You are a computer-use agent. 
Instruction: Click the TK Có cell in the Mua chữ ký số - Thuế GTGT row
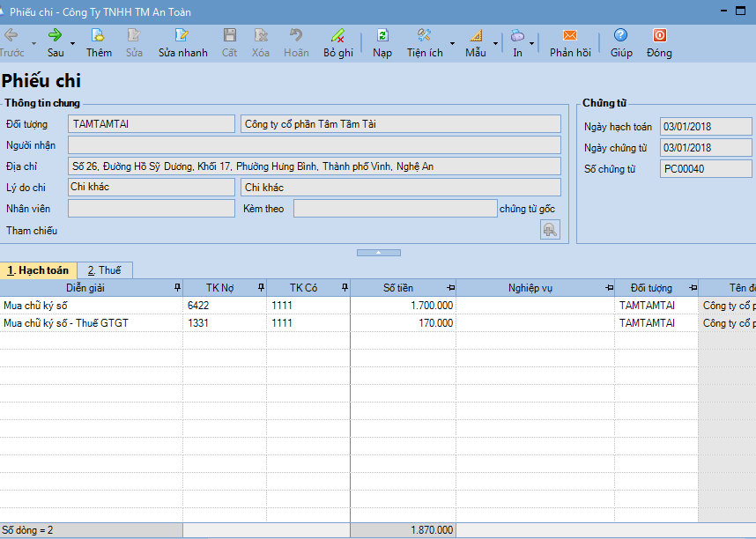[x=308, y=323]
